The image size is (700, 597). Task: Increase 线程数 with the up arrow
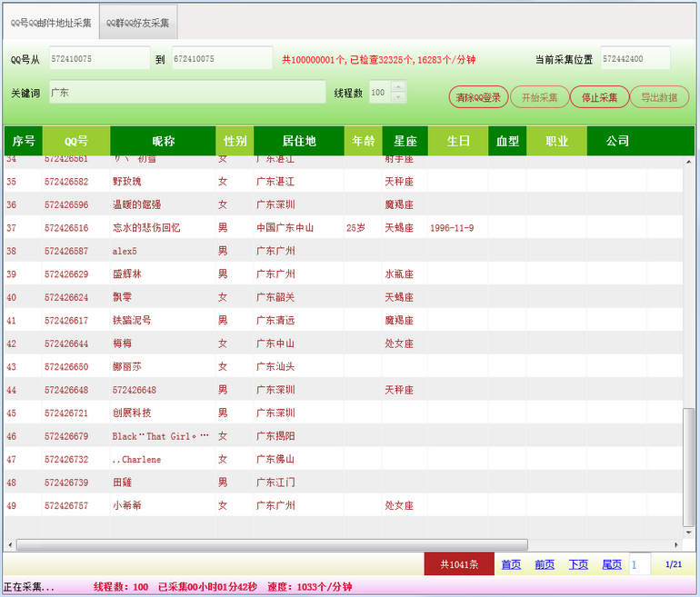(398, 87)
